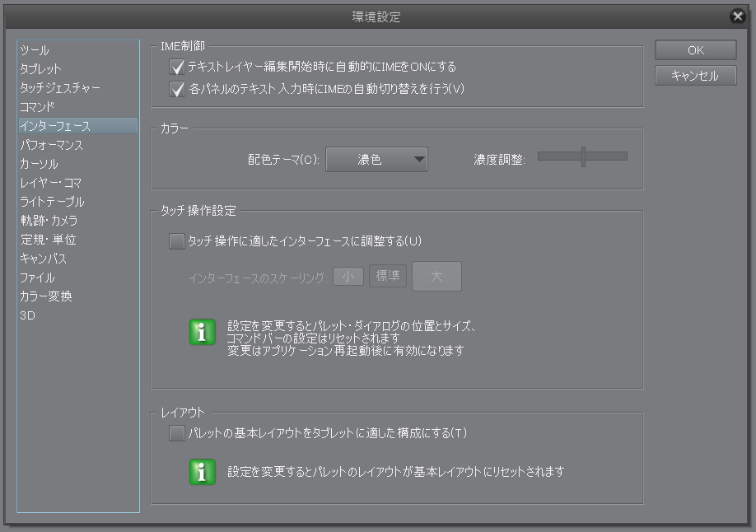Enable touch-optimized interface adjustment checkbox
756x532 pixels.
pyautogui.click(x=177, y=241)
